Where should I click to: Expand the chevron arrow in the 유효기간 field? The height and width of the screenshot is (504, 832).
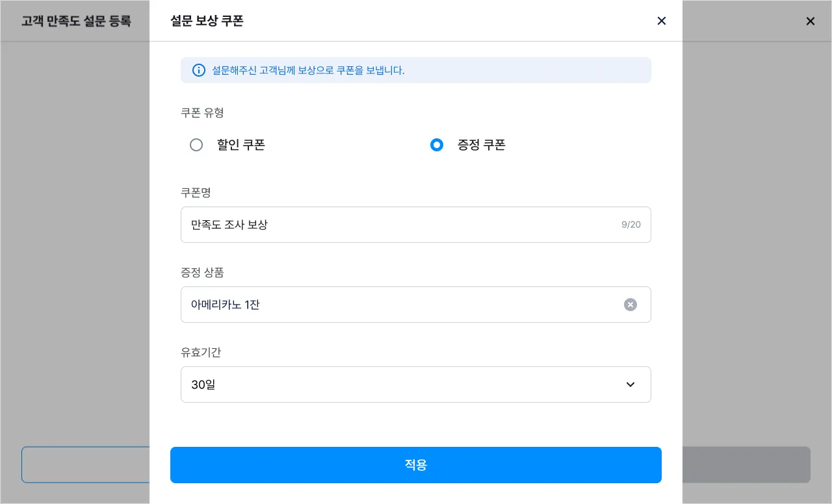(x=630, y=384)
